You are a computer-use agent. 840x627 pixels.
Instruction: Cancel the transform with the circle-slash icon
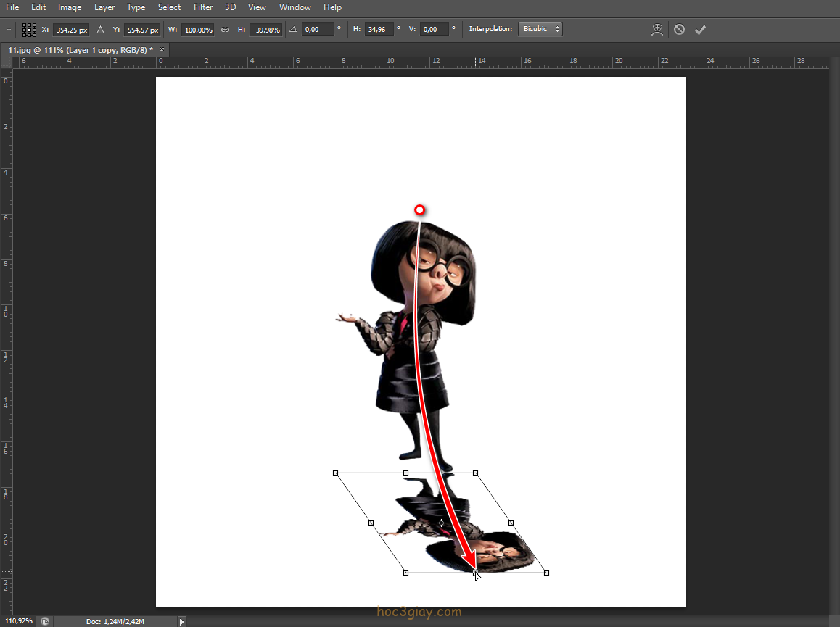point(679,30)
